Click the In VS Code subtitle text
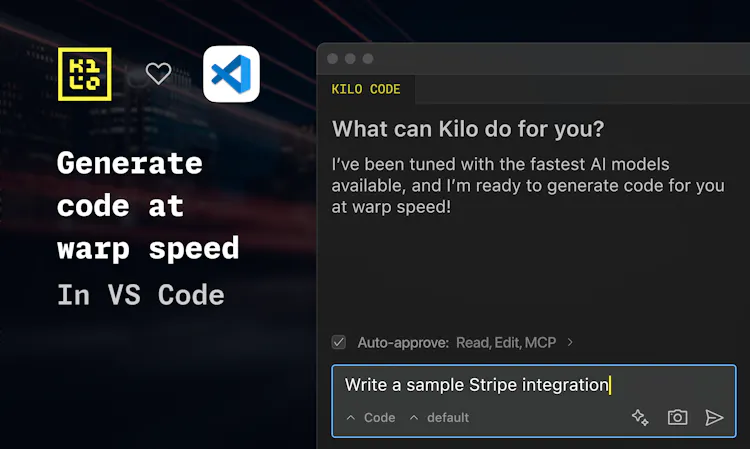Screen dimensions: 750x449 coord(141,295)
